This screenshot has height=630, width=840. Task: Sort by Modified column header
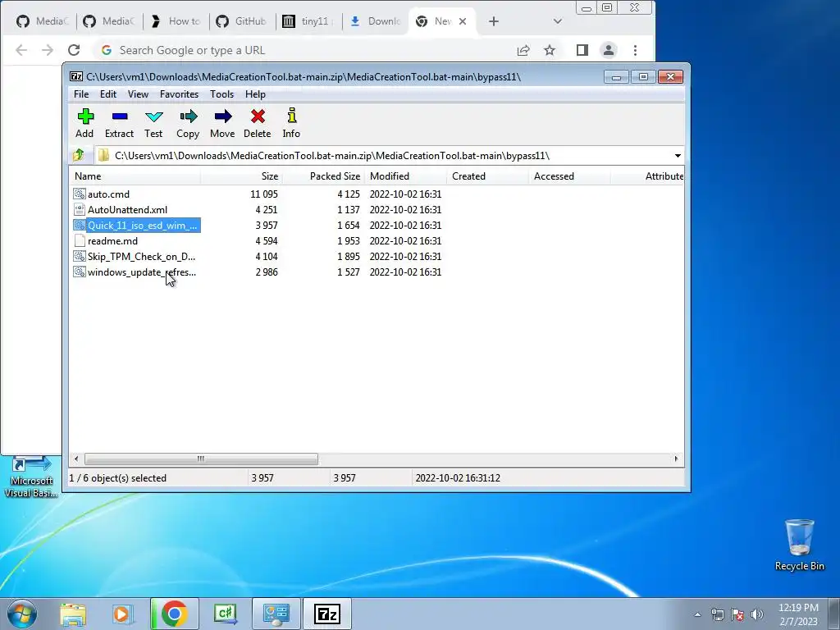(x=405, y=176)
